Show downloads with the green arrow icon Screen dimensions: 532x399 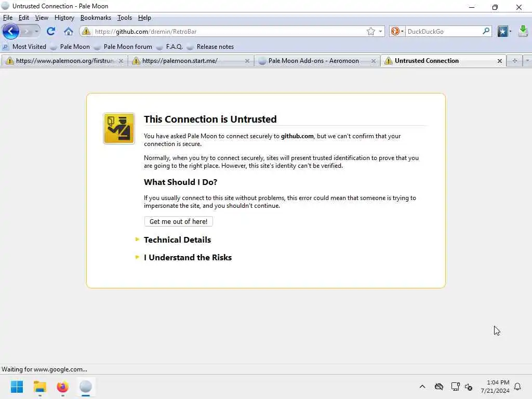523,31
